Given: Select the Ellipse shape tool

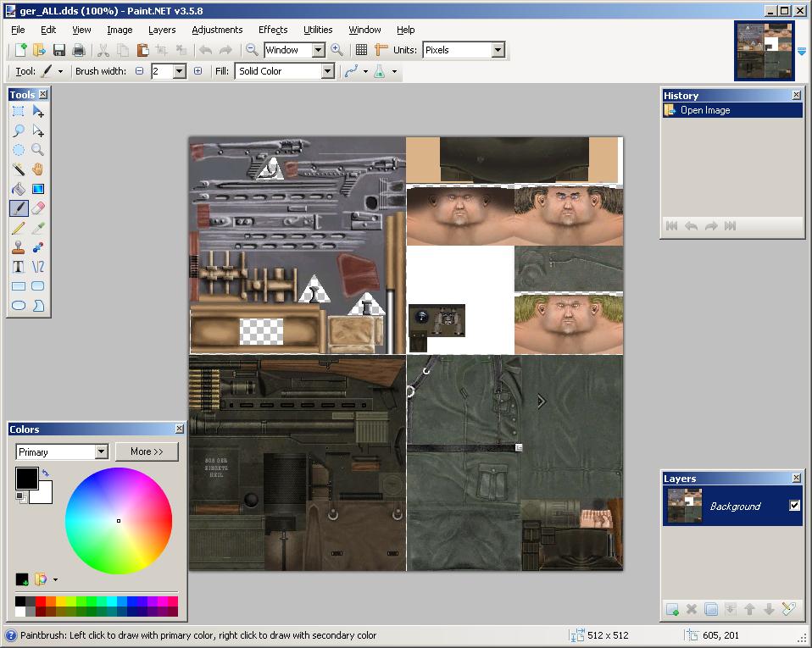Looking at the screenshot, I should click(x=18, y=306).
